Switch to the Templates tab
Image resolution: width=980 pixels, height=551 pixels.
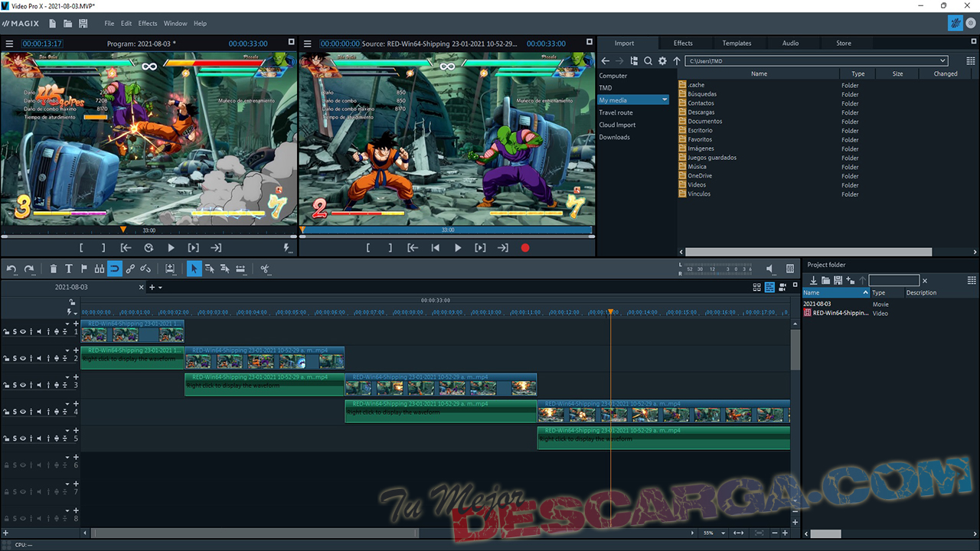(737, 43)
